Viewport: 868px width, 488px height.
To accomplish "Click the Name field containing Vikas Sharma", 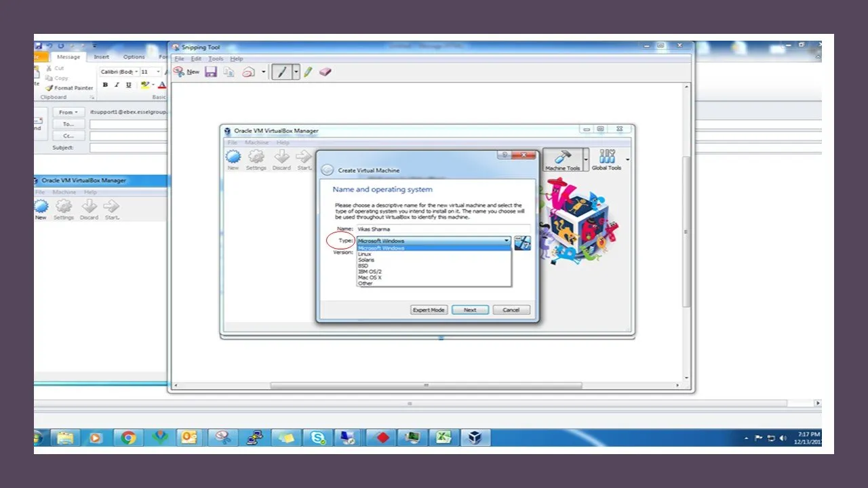I will pyautogui.click(x=442, y=229).
